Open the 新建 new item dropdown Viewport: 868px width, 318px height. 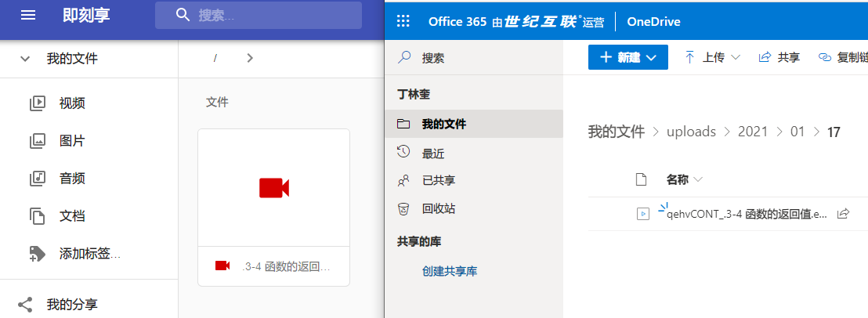click(x=627, y=57)
